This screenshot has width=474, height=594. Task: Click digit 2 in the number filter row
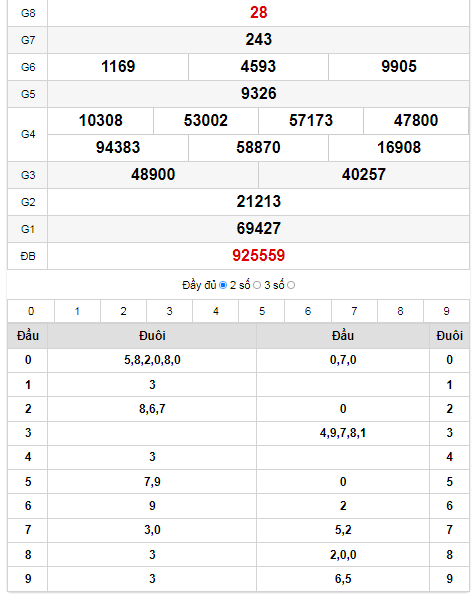(124, 311)
